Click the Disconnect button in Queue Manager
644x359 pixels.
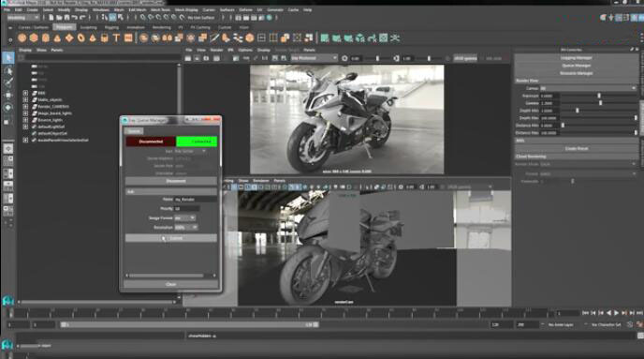pos(171,181)
